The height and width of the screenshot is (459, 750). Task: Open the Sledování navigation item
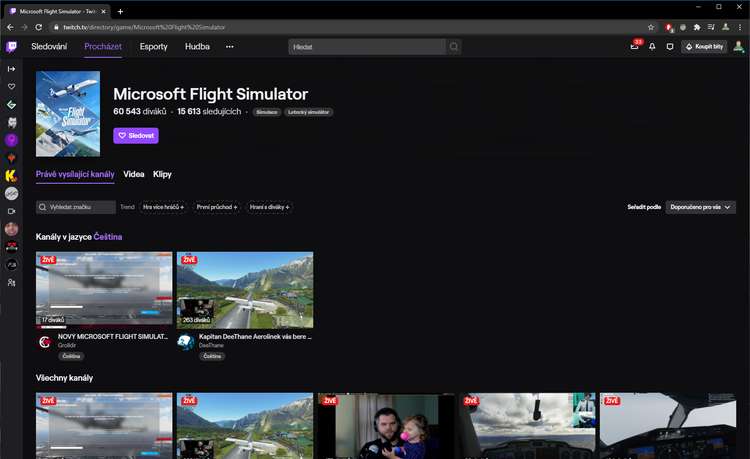(x=49, y=46)
